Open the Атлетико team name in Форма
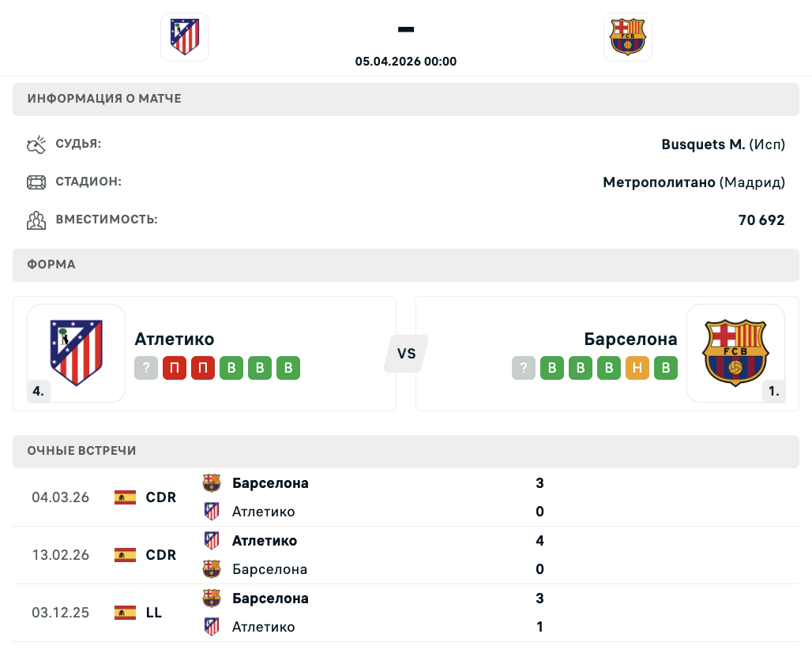This screenshot has height=649, width=812. point(175,340)
